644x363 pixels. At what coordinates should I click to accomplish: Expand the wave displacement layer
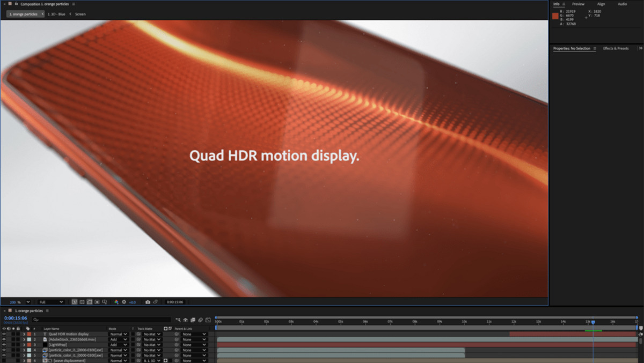24,361
